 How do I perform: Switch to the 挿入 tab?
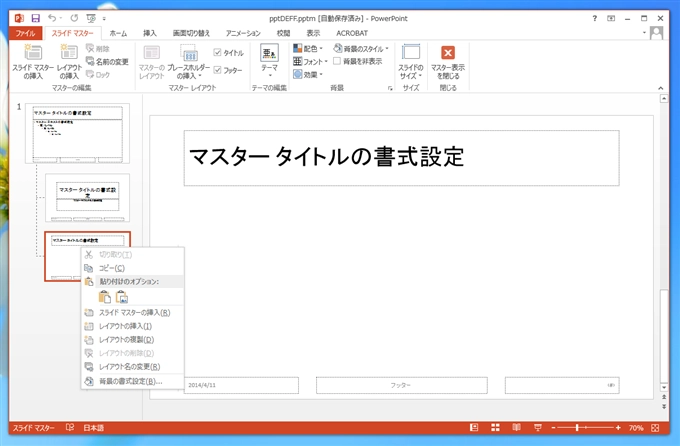(150, 33)
